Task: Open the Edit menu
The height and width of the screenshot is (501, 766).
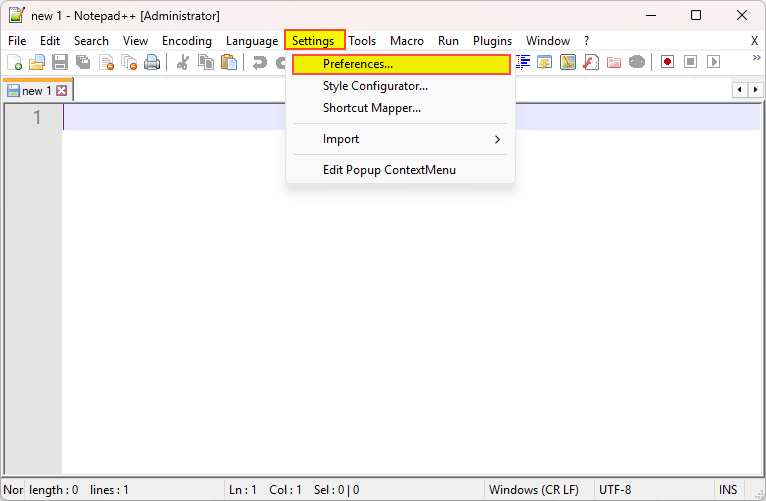Action: 50,41
